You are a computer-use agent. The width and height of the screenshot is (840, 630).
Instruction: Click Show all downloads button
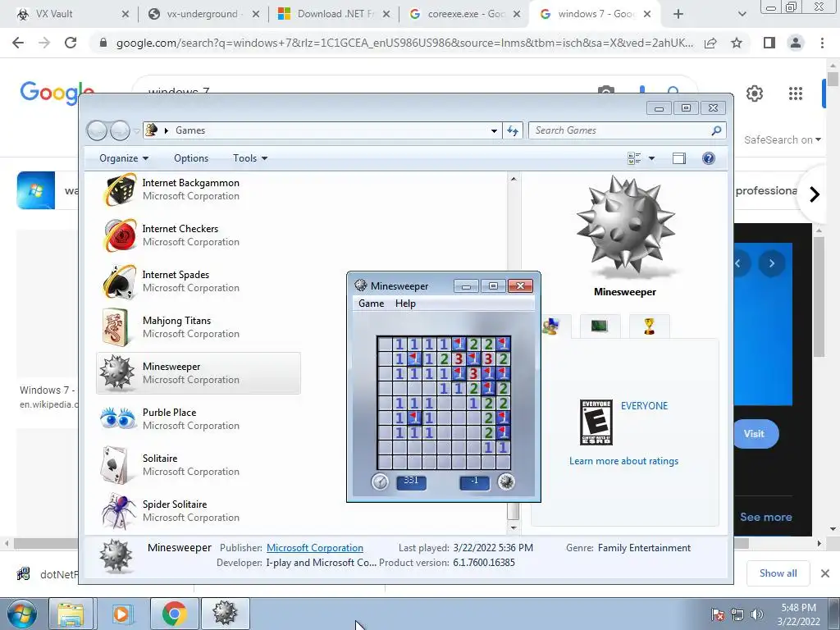pyautogui.click(x=778, y=573)
